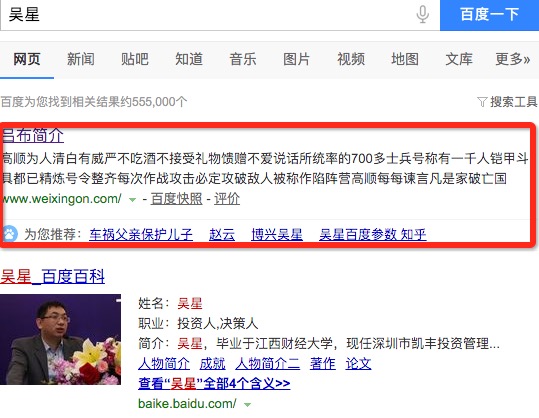The height and width of the screenshot is (418, 539).
Task: Open the 吕布简介 result link
Action: pyautogui.click(x=33, y=135)
